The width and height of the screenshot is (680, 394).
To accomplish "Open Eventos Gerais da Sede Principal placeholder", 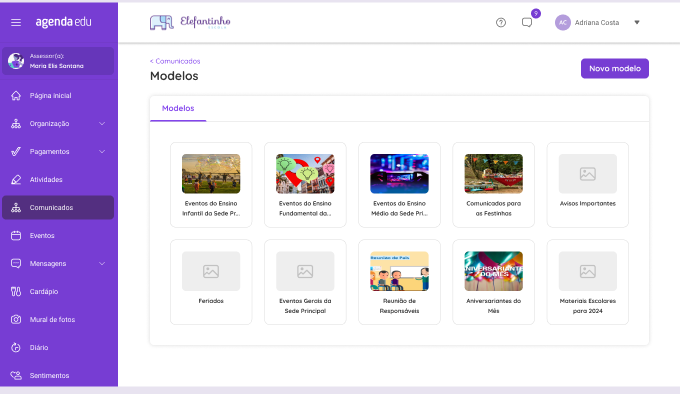I will 305,271.
